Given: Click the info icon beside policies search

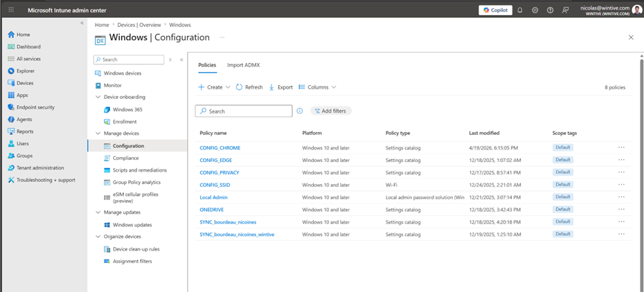Looking at the screenshot, I should pyautogui.click(x=300, y=111).
